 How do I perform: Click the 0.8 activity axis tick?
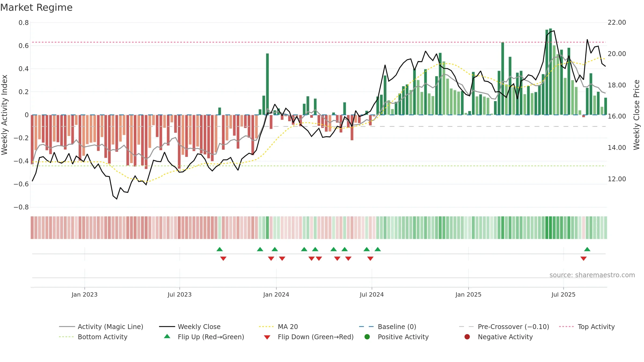pos(24,23)
